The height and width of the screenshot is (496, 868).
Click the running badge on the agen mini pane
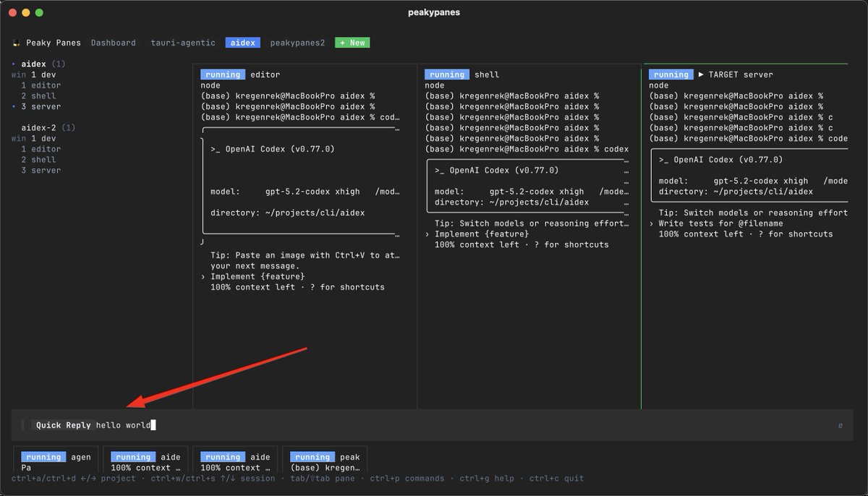pyautogui.click(x=43, y=456)
